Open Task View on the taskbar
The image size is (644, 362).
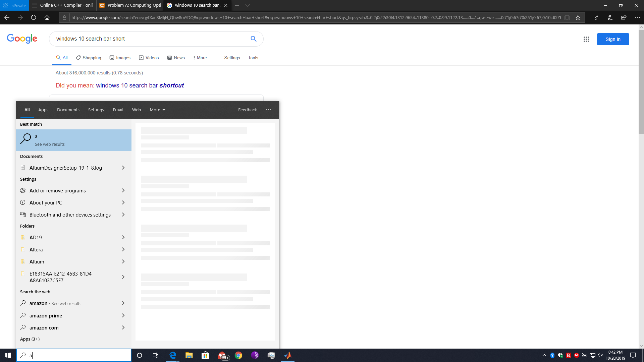(156, 355)
